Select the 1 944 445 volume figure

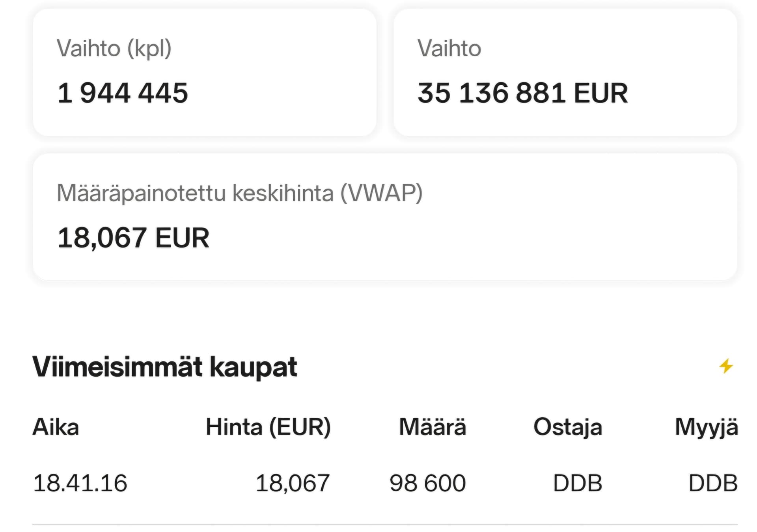[123, 93]
